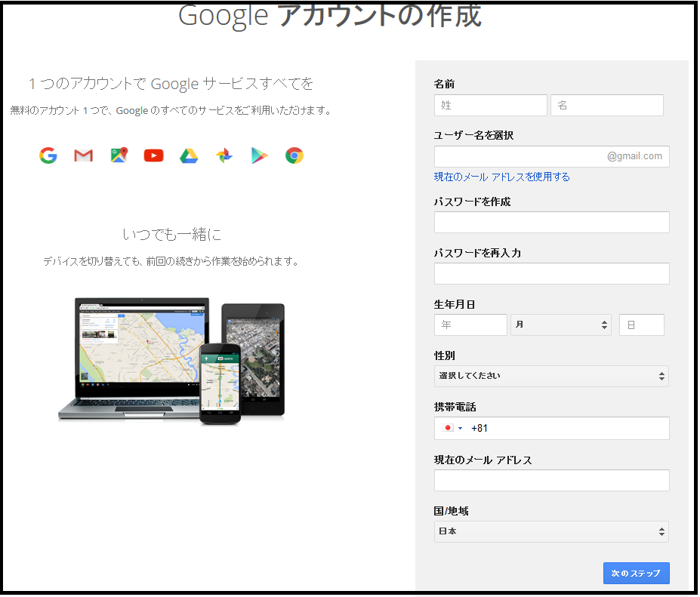Click the いつでも一緒に heading text

[172, 234]
